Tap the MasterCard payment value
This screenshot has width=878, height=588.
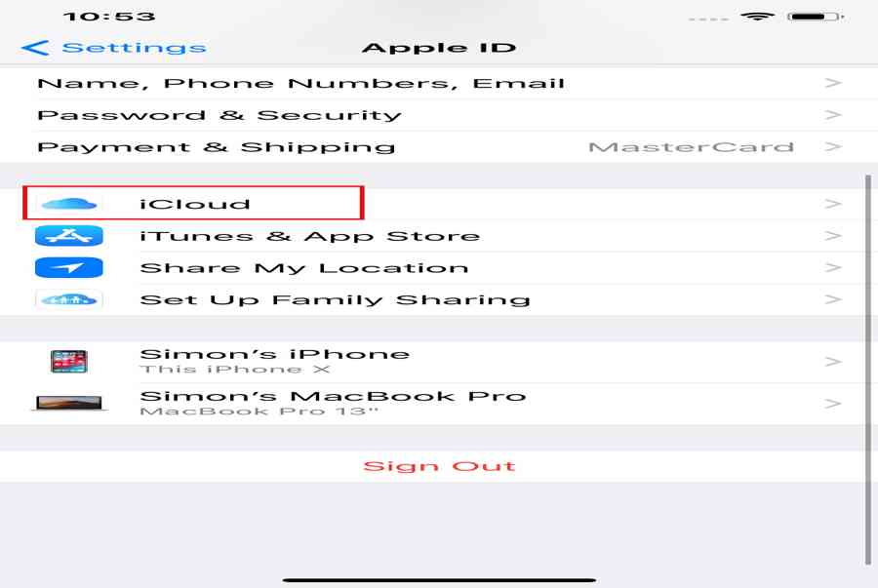click(692, 147)
